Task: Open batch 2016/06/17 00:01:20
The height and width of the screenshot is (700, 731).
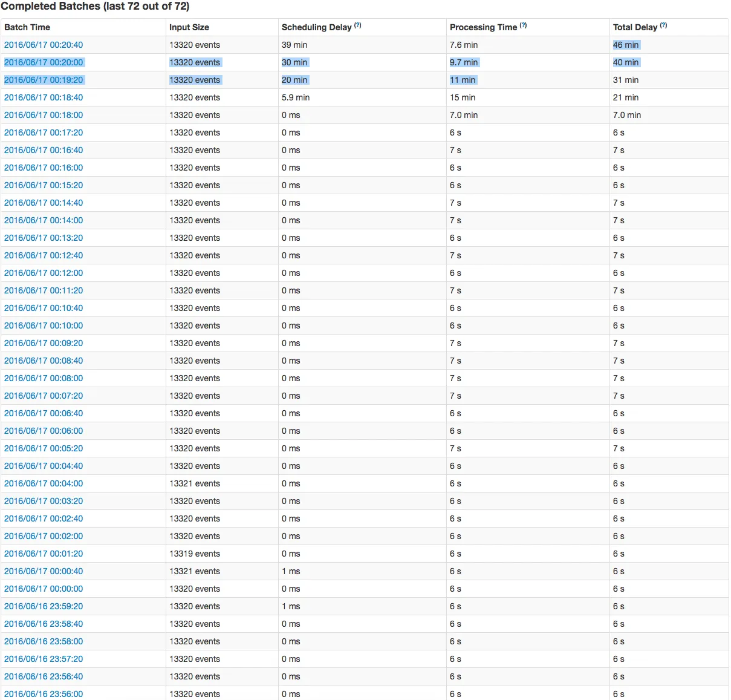Action: coord(44,554)
